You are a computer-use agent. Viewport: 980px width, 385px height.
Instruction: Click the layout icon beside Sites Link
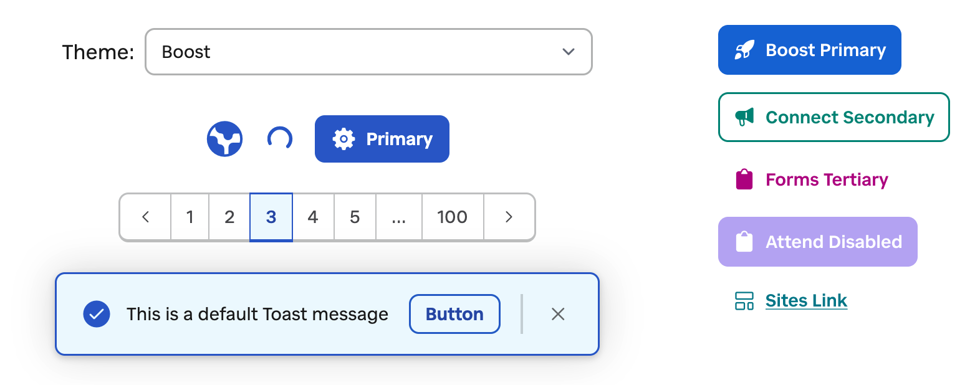point(744,301)
